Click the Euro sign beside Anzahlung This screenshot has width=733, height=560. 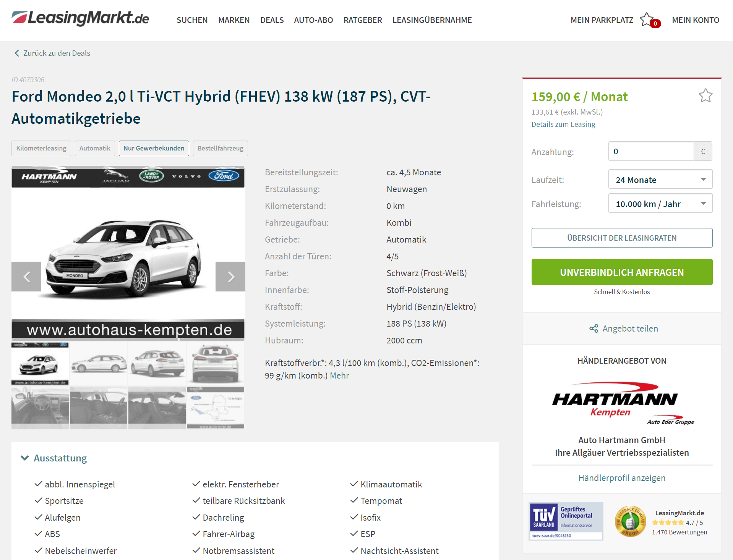pyautogui.click(x=703, y=151)
